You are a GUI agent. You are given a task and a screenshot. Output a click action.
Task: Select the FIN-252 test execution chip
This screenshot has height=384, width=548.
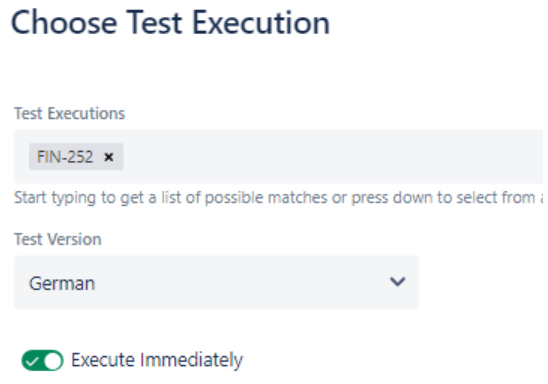coord(76,157)
